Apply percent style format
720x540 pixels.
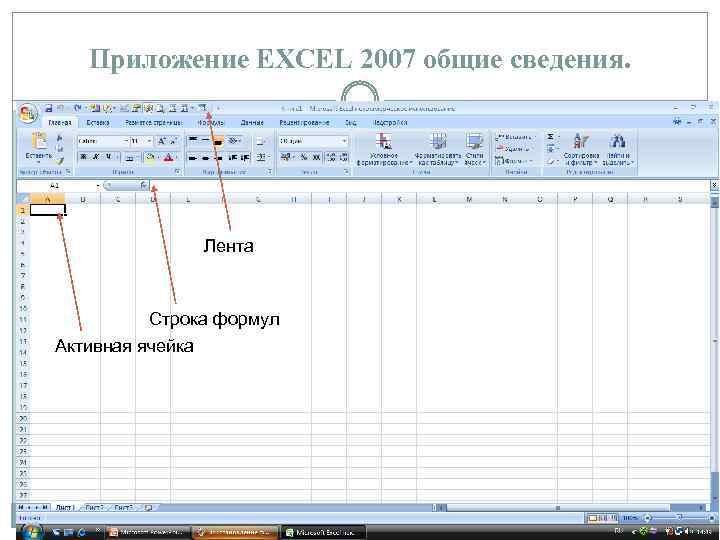point(304,157)
